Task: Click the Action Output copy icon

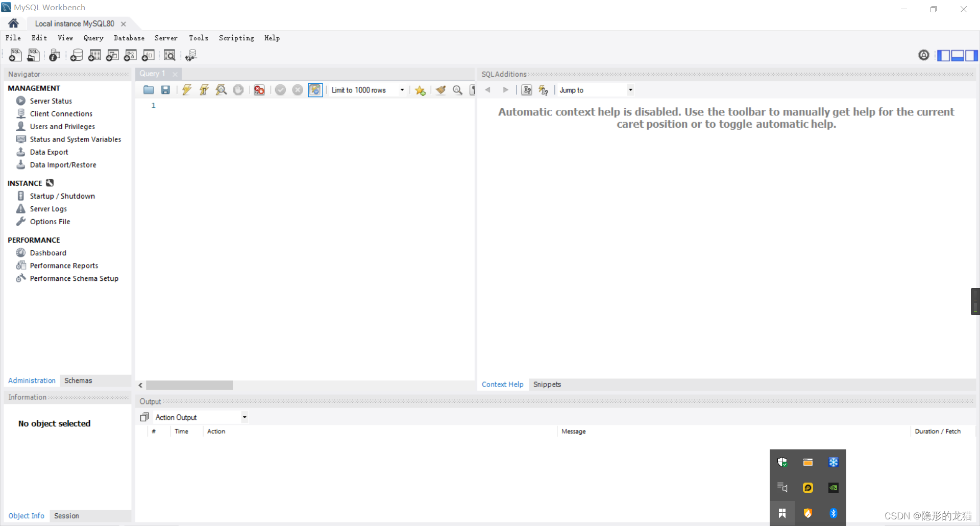Action: click(x=144, y=417)
